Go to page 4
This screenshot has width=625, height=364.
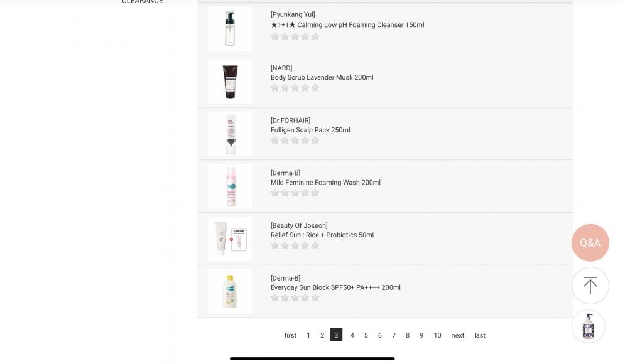[x=352, y=335]
